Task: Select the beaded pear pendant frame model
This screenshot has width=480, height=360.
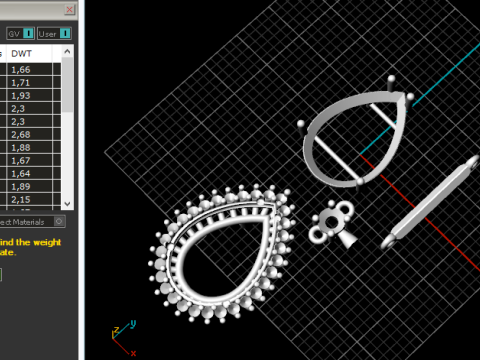Action: point(223,254)
